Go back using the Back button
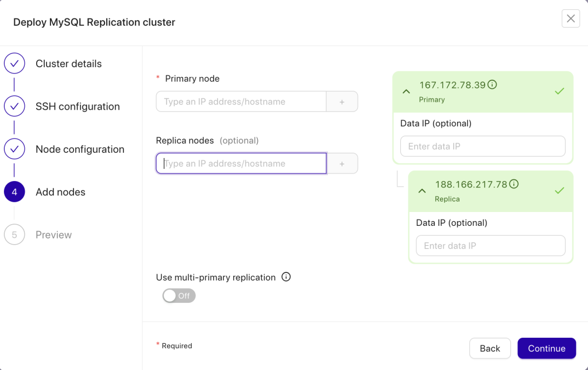The image size is (588, 370). [490, 348]
